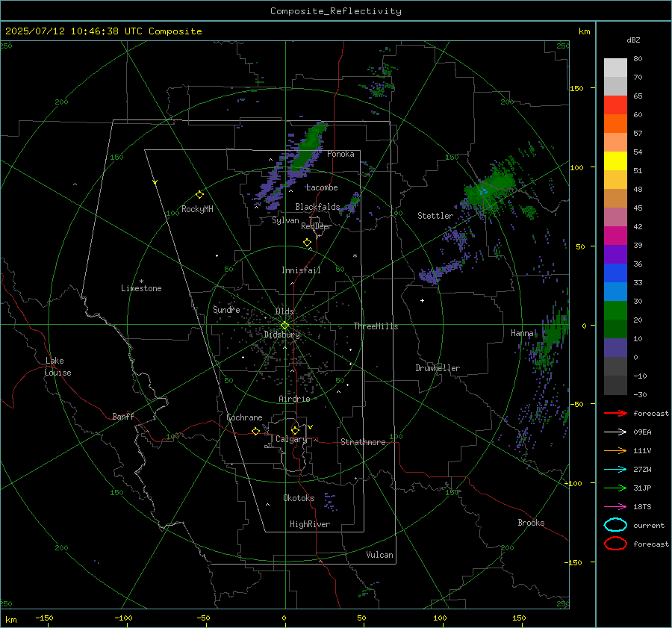Viewport: 672px width, 628px height.
Task: Click the green storm cell northeast of Stettler
Action: point(491,189)
